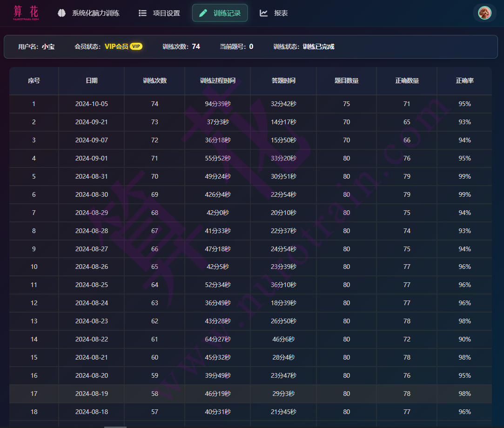The image size is (504, 428).
Task: Click the 正确率 column header
Action: tap(464, 80)
